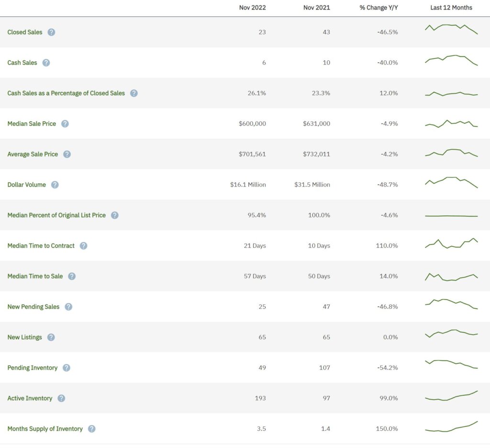Screen dimensions: 490x448
Task: Open Active Inventory metric
Action: [x=30, y=398]
